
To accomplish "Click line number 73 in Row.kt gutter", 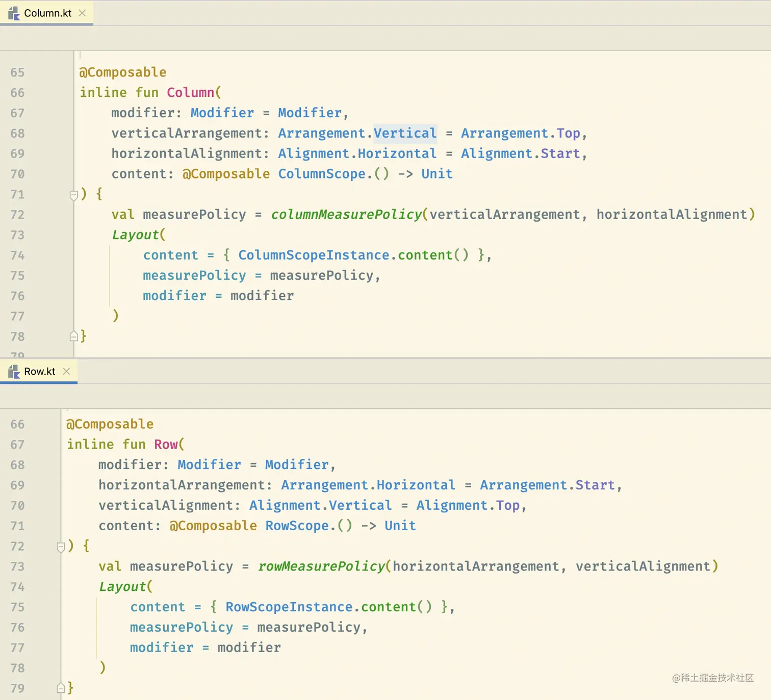I will [x=17, y=566].
